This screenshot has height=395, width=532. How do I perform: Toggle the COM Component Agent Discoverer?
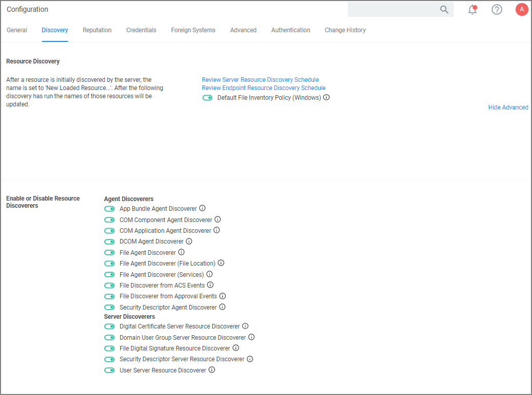pos(109,219)
